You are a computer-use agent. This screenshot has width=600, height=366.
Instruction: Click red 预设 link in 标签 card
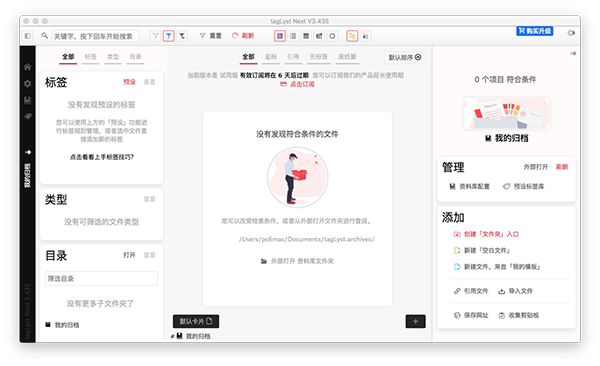coord(129,82)
